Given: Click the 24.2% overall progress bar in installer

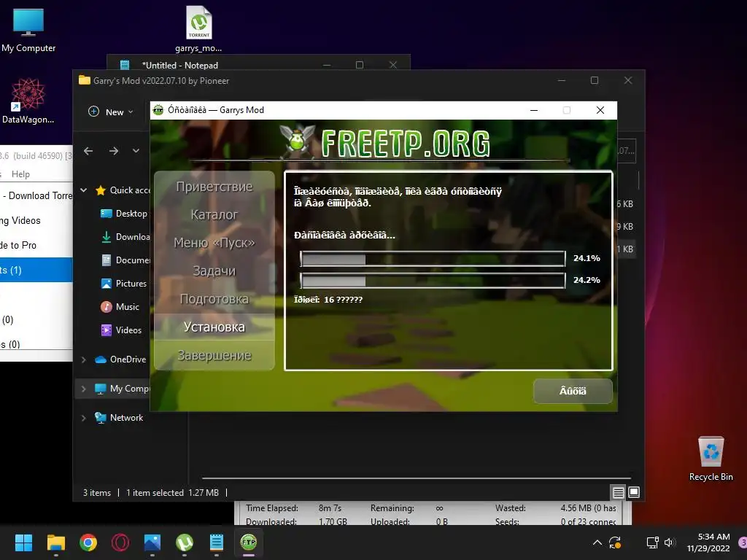Looking at the screenshot, I should point(433,281).
